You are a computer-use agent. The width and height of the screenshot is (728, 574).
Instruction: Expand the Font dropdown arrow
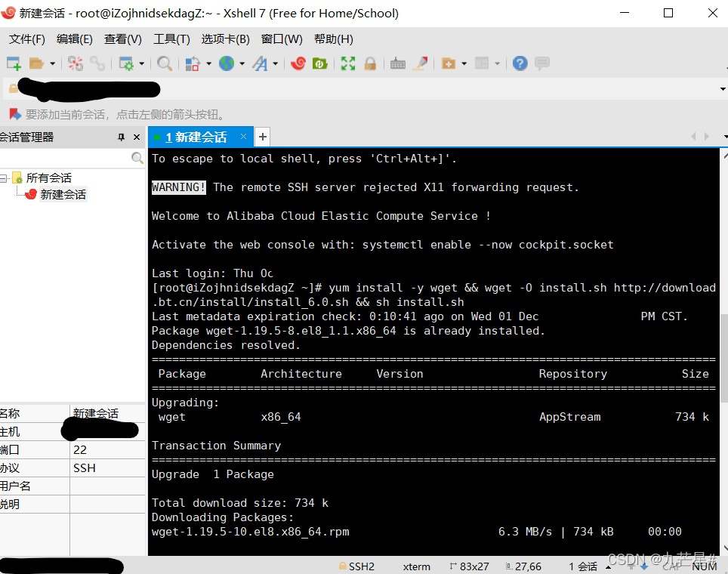(276, 63)
